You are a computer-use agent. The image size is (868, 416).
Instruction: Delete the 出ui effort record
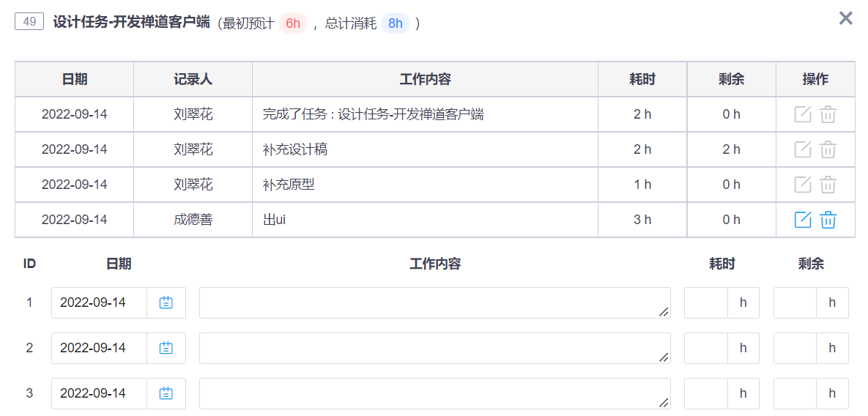click(828, 220)
